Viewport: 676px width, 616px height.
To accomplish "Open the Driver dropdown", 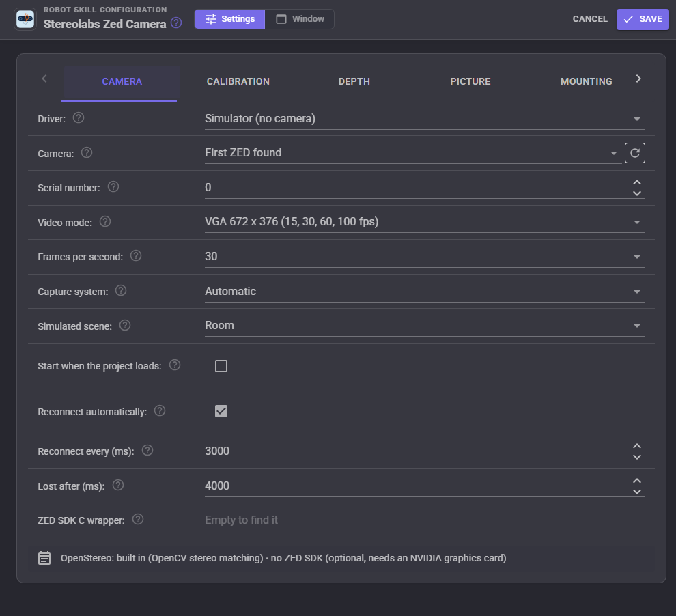I will (x=425, y=119).
